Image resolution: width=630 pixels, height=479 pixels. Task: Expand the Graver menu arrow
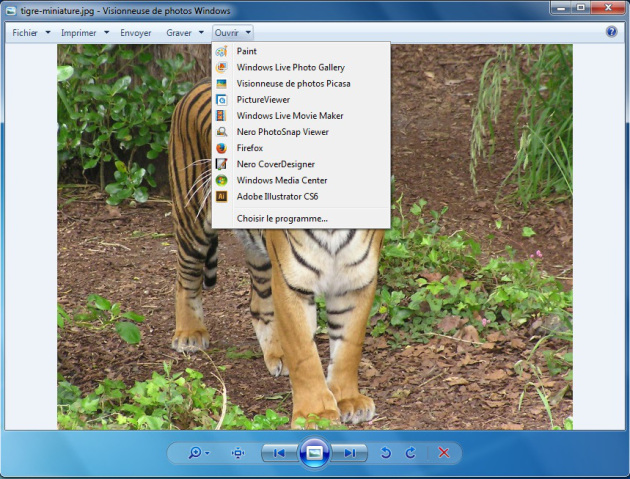coord(201,32)
